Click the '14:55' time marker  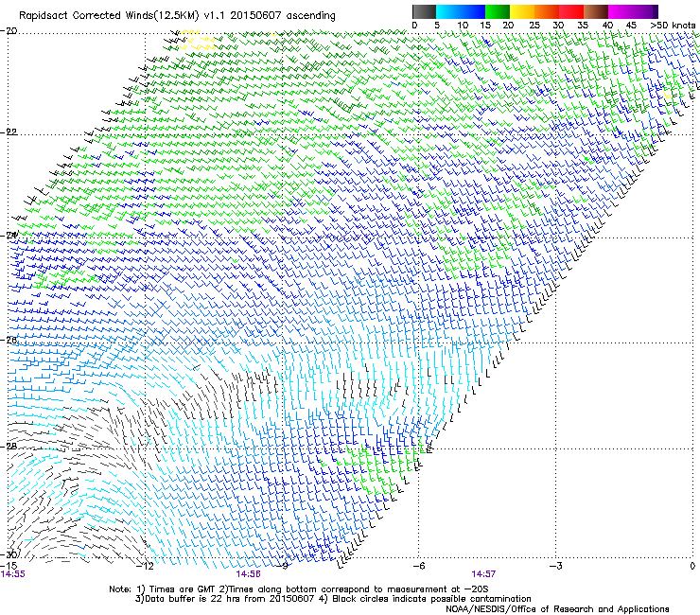pyautogui.click(x=13, y=574)
